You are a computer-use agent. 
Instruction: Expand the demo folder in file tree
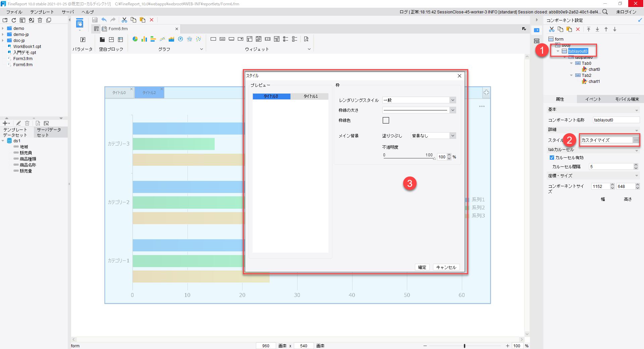click(x=3, y=29)
